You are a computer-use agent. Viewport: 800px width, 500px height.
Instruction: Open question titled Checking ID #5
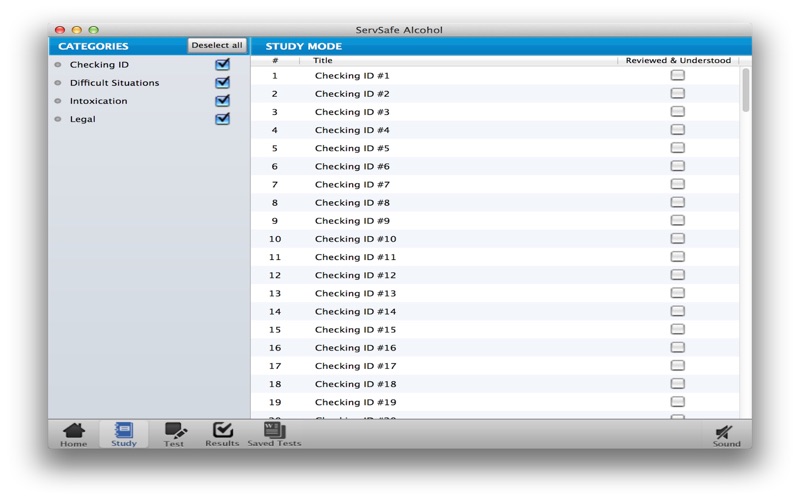coord(352,148)
